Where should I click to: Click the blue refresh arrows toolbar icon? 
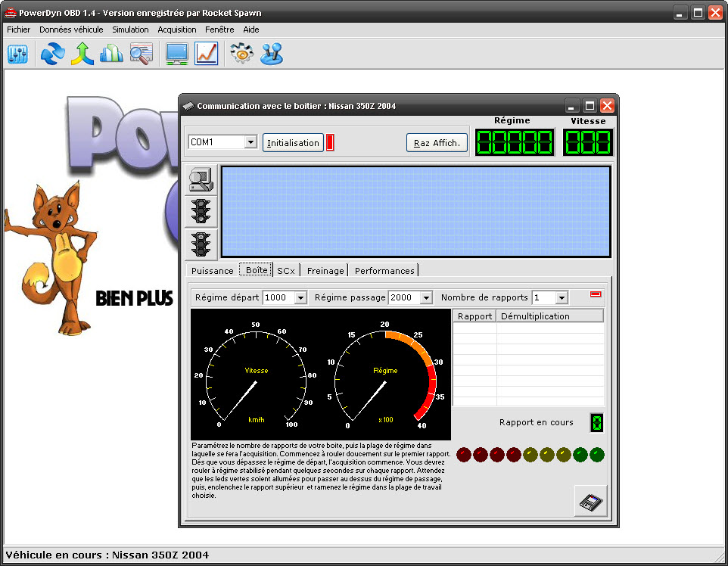click(52, 54)
